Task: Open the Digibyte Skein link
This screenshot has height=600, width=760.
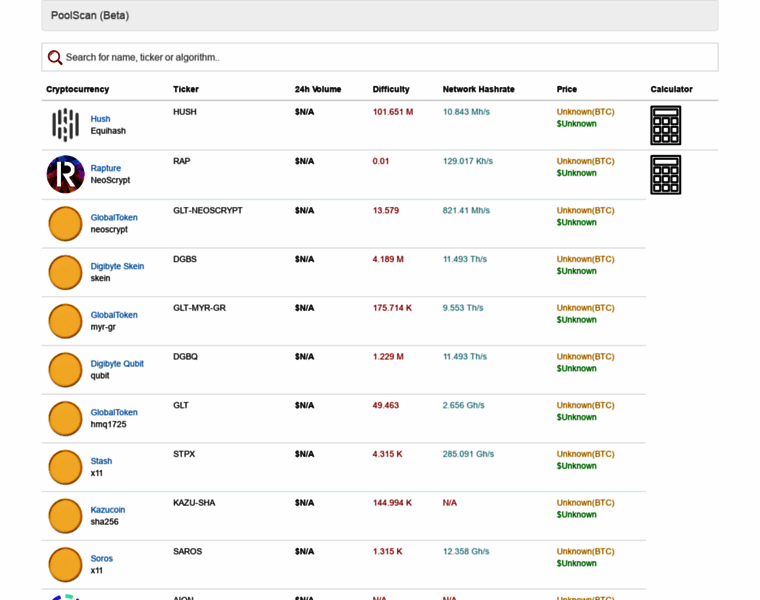Action: tap(117, 266)
